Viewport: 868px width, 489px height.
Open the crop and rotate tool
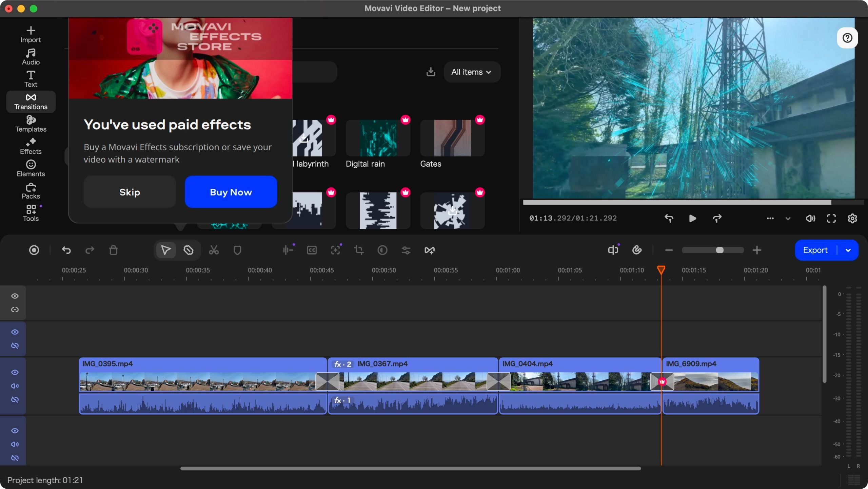359,250
